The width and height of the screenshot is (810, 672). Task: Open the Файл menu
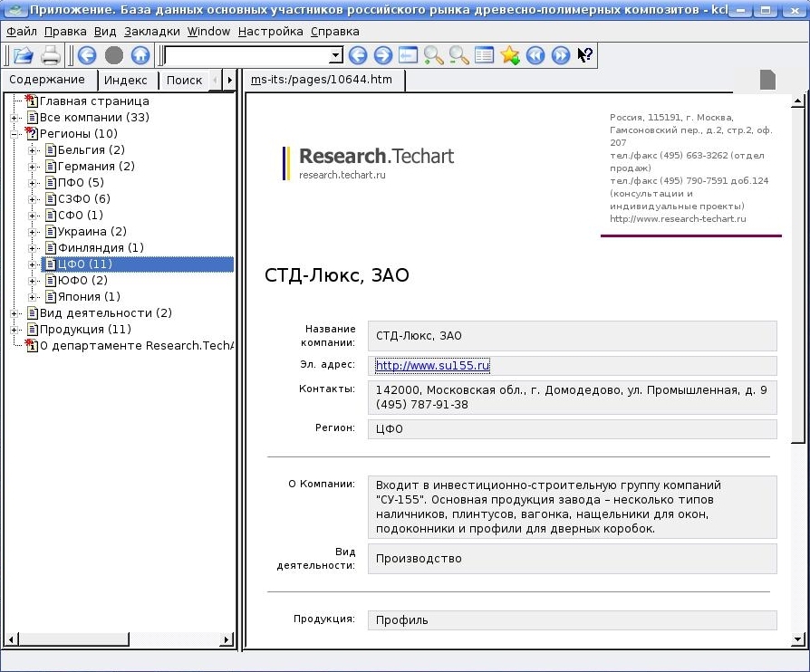click(x=22, y=32)
